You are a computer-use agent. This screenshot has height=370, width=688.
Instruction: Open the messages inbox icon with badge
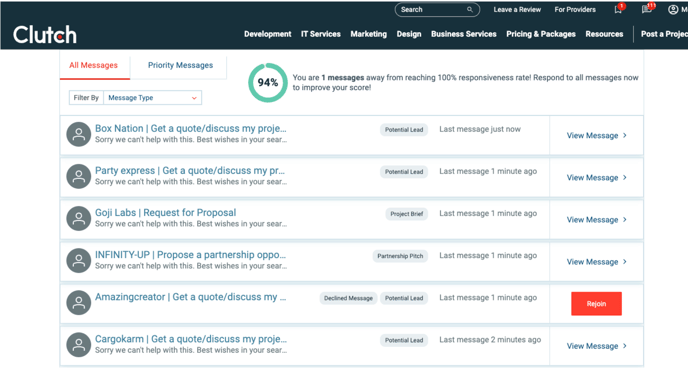(x=647, y=9)
